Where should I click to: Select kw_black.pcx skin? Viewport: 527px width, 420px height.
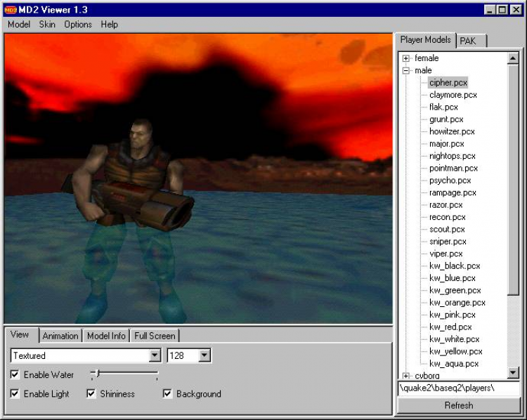[455, 266]
